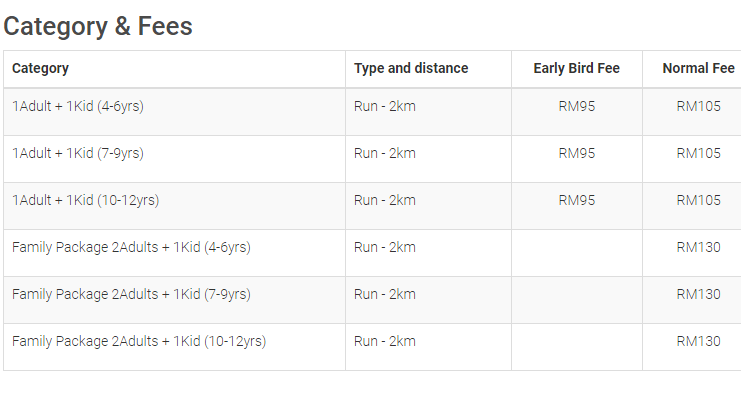Click RM95 early bird fee for 4-6yrs
The image size is (741, 394).
click(577, 106)
